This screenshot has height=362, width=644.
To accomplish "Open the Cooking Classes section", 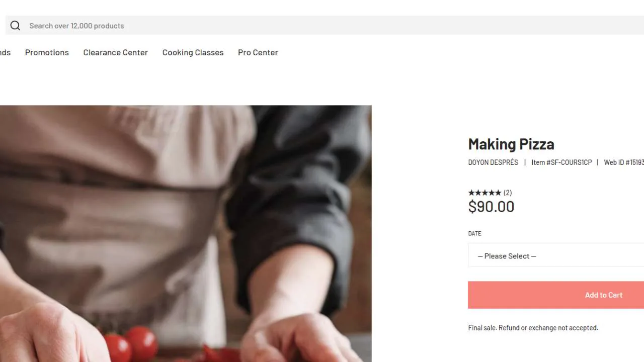I will [193, 52].
